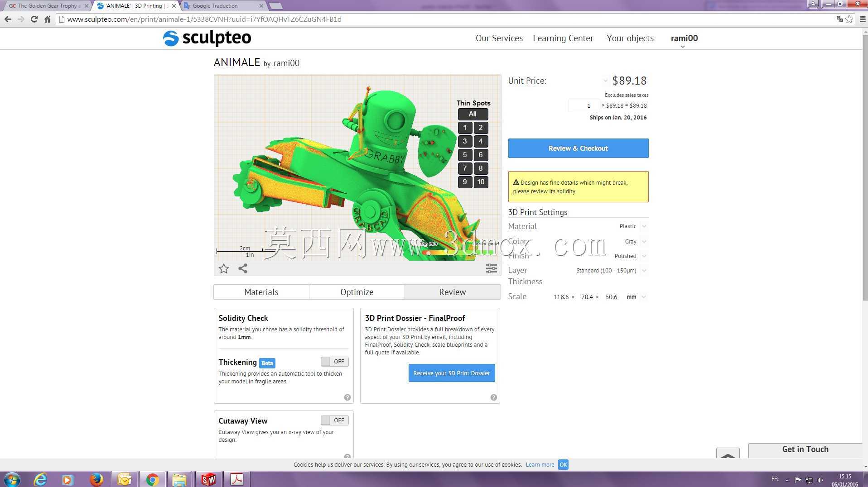The width and height of the screenshot is (868, 487).
Task: Expand the Unit Price currency chevron
Action: coord(605,81)
